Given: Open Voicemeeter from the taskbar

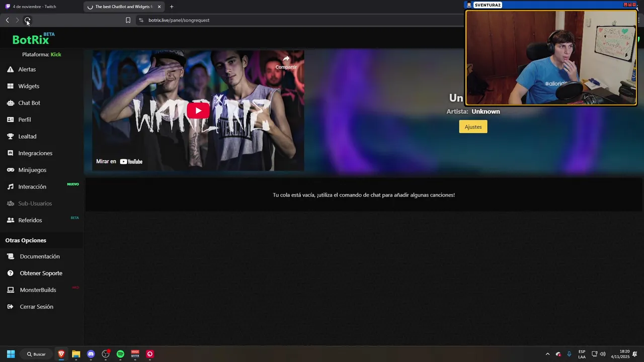Looking at the screenshot, I should point(135,354).
